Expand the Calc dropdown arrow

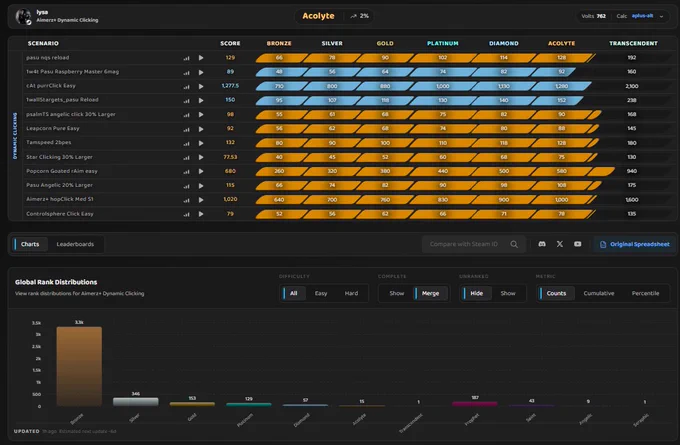coord(661,16)
